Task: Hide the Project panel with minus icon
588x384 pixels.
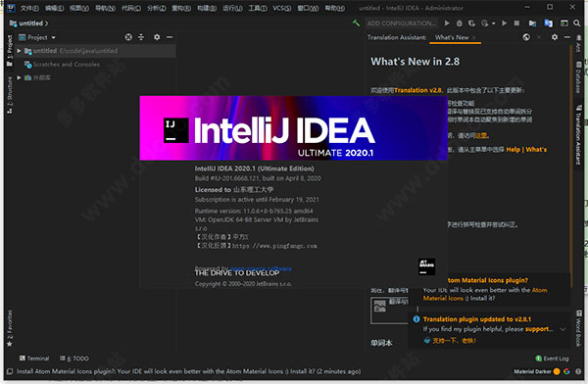Action: coord(170,37)
